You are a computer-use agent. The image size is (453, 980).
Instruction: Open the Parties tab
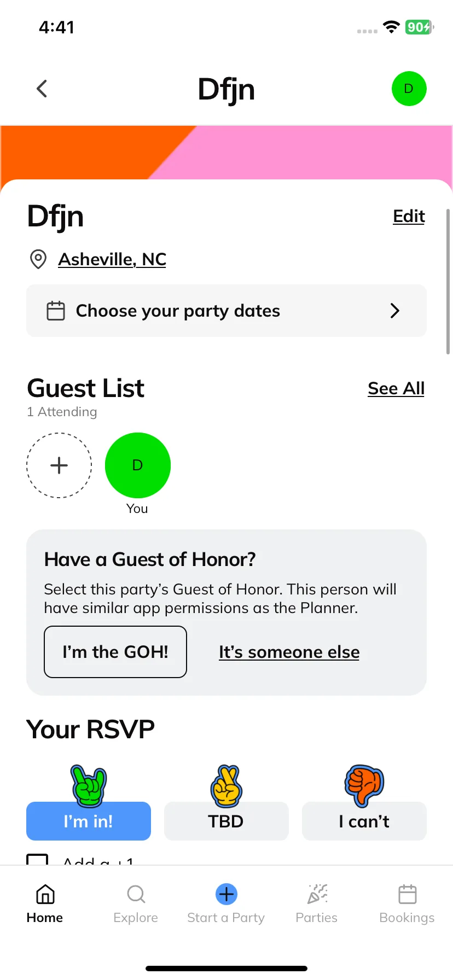click(x=317, y=903)
